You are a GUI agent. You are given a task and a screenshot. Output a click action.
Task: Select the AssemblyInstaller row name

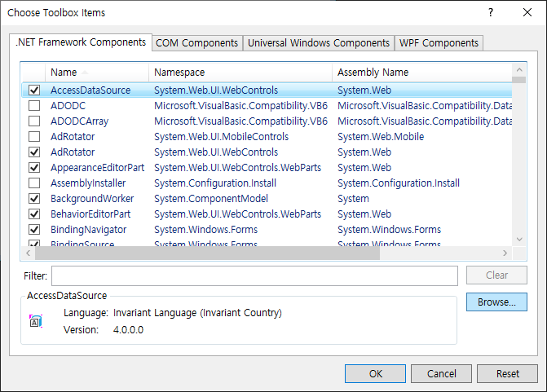(x=88, y=183)
